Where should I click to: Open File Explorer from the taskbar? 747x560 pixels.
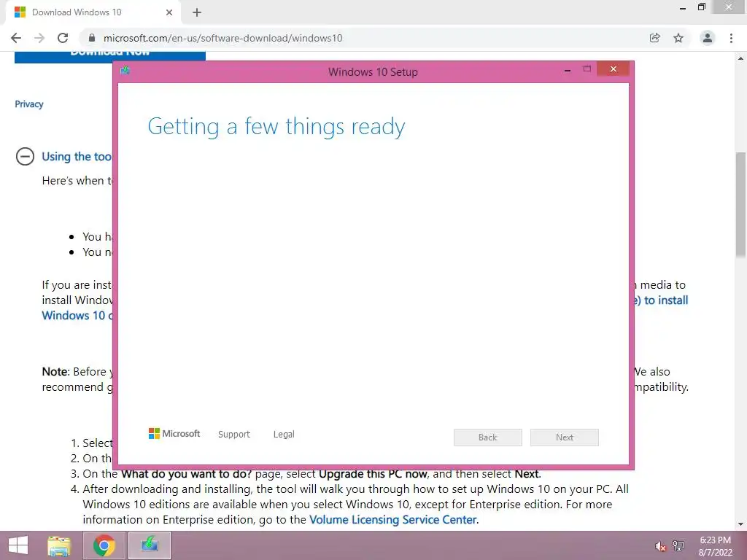click(x=60, y=545)
